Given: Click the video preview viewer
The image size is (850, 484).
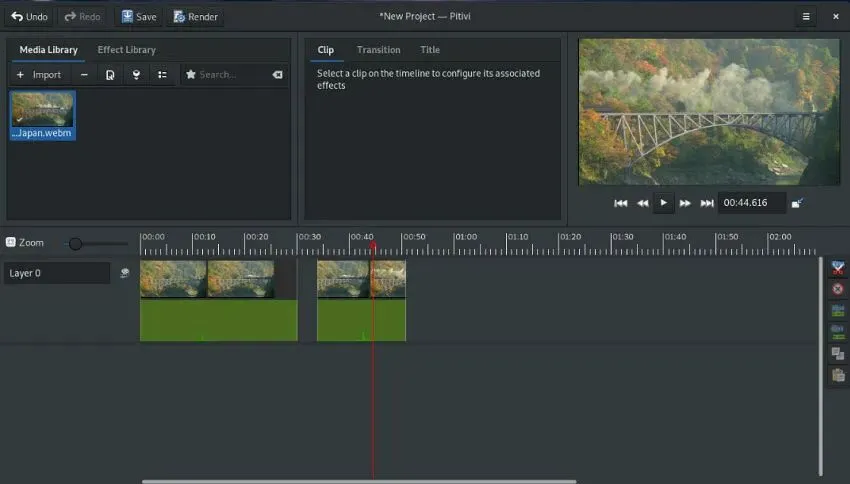Looking at the screenshot, I should pos(709,112).
